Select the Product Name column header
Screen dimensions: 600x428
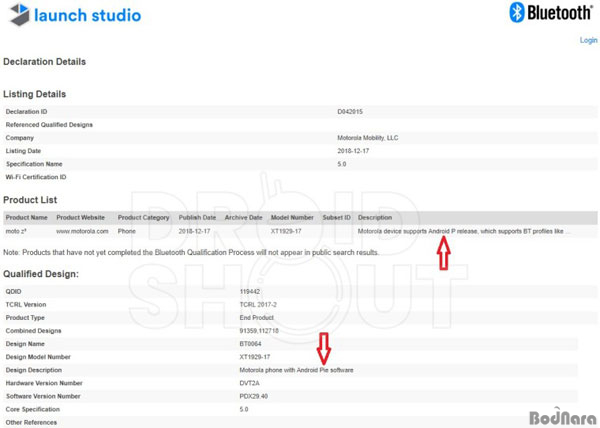pyautogui.click(x=26, y=217)
